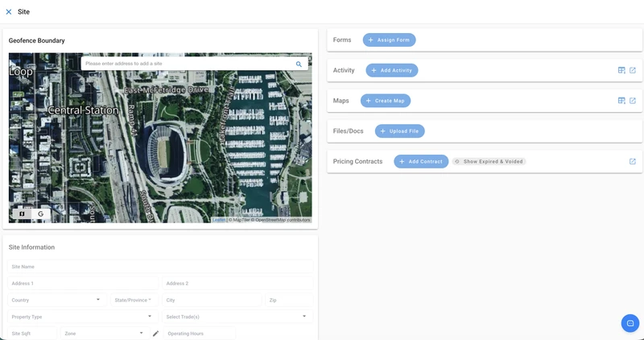The height and width of the screenshot is (340, 644).
Task: Click the pencil edit icon beside Zone
Action: click(x=155, y=334)
